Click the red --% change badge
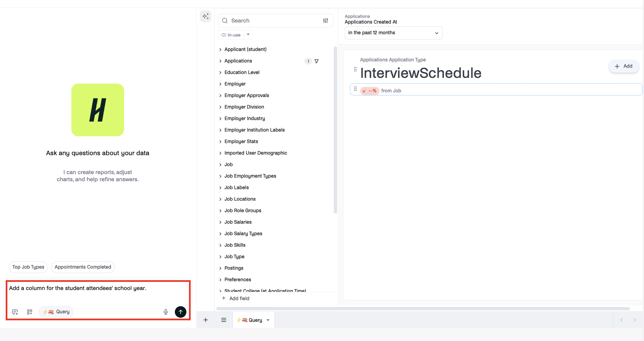This screenshot has height=341, width=644. pos(370,91)
